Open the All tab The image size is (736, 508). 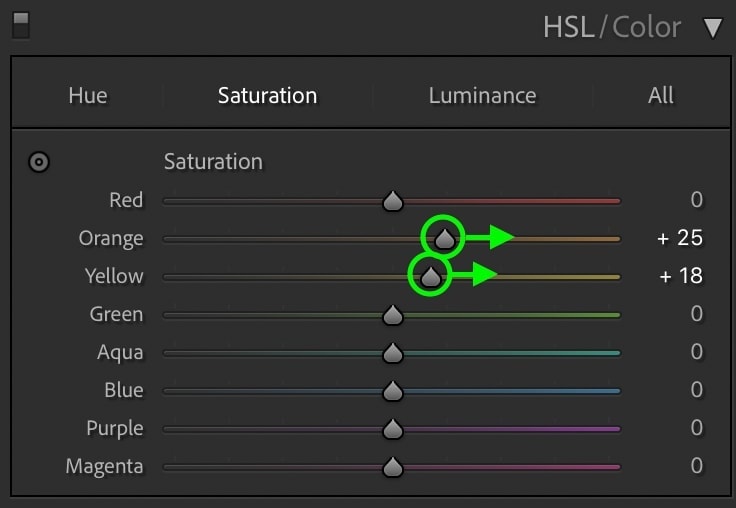(661, 96)
